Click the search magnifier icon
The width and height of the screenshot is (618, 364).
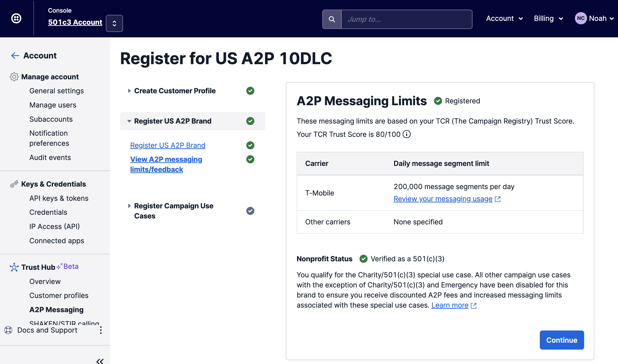pos(332,19)
